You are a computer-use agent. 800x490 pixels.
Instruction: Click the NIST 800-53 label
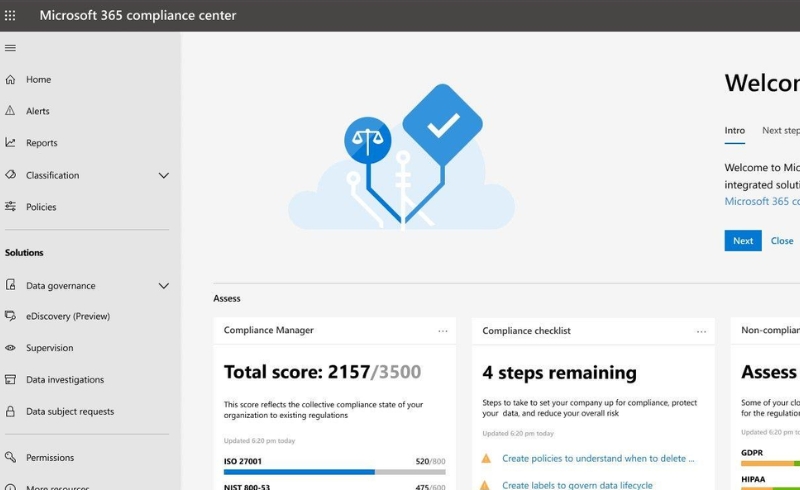tap(246, 486)
